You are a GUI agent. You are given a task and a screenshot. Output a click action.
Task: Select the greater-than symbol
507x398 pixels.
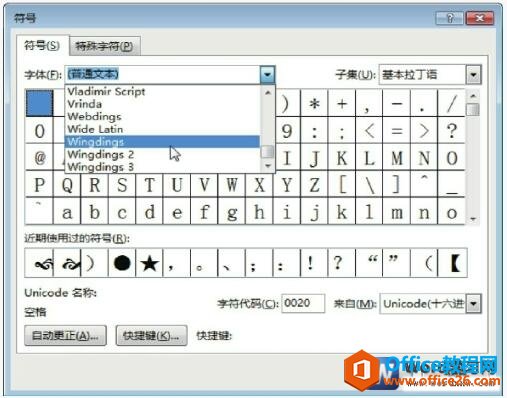coord(424,131)
